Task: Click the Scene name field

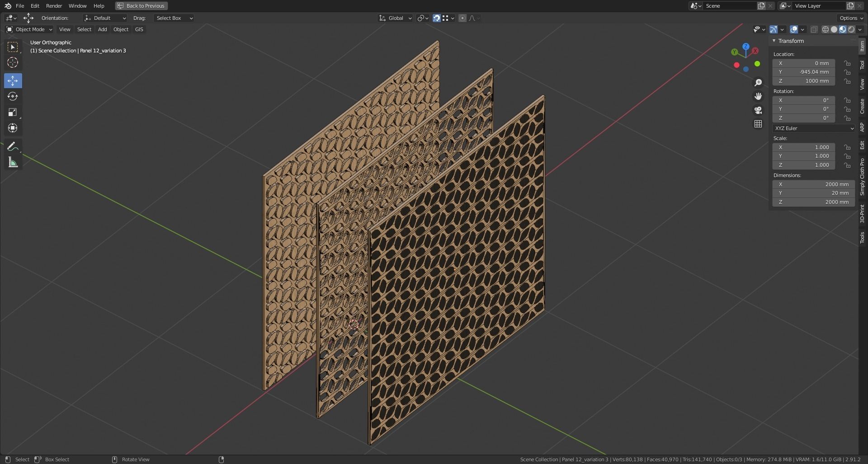Action: [x=730, y=6]
